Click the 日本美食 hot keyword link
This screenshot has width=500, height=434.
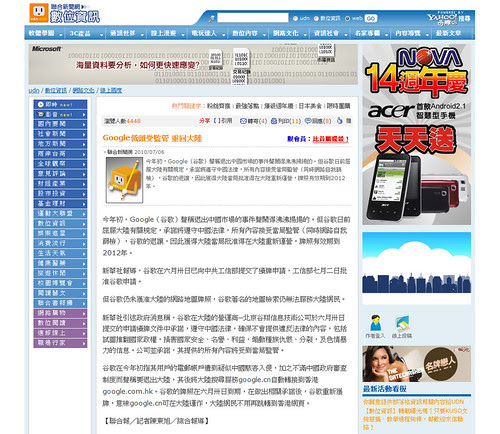point(310,106)
